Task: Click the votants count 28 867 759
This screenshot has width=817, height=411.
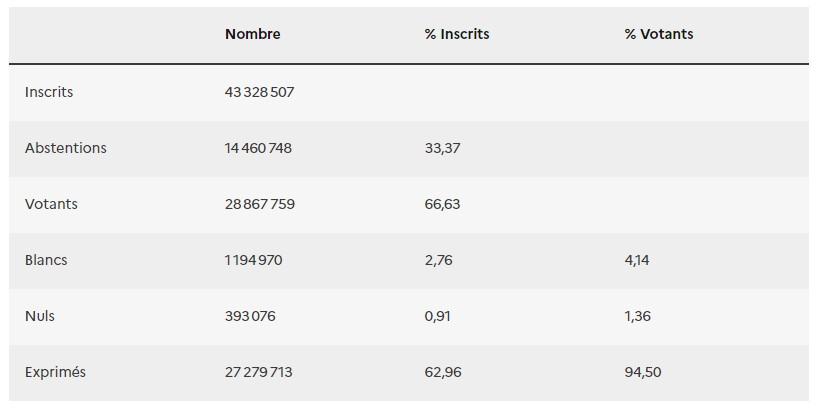Action: pyautogui.click(x=260, y=204)
